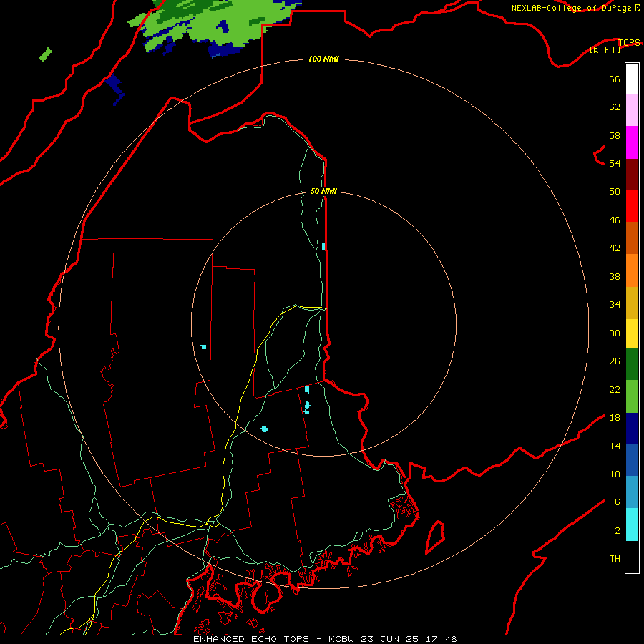This screenshot has height=644, width=644.
Task: Click the "58" legend value
Action: click(x=615, y=135)
